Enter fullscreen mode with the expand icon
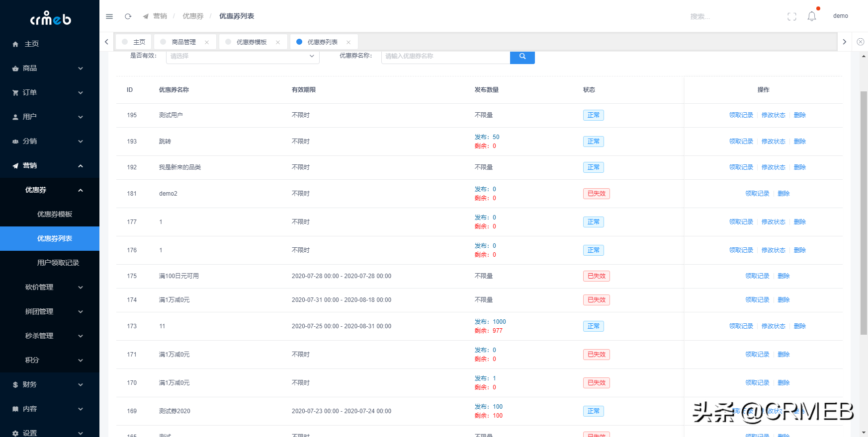 coord(792,16)
